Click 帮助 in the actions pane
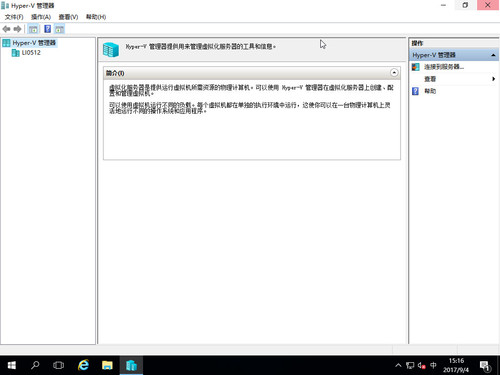500x375 pixels. pos(430,91)
